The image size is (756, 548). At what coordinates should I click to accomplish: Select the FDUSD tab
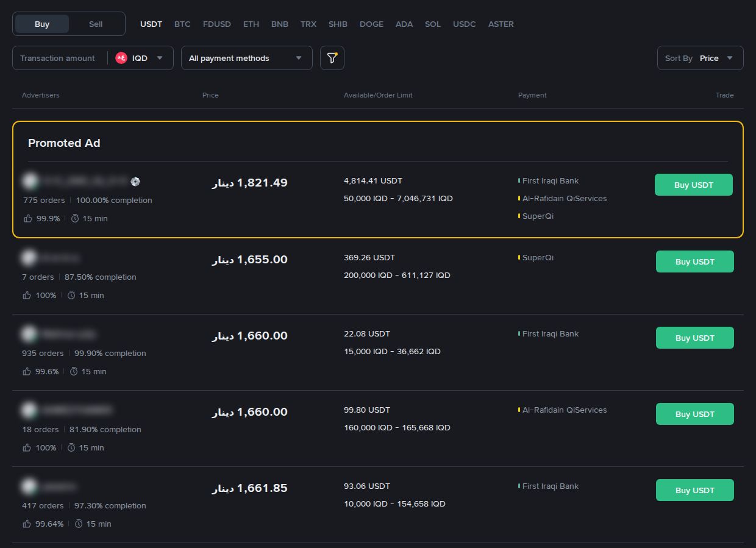point(217,24)
